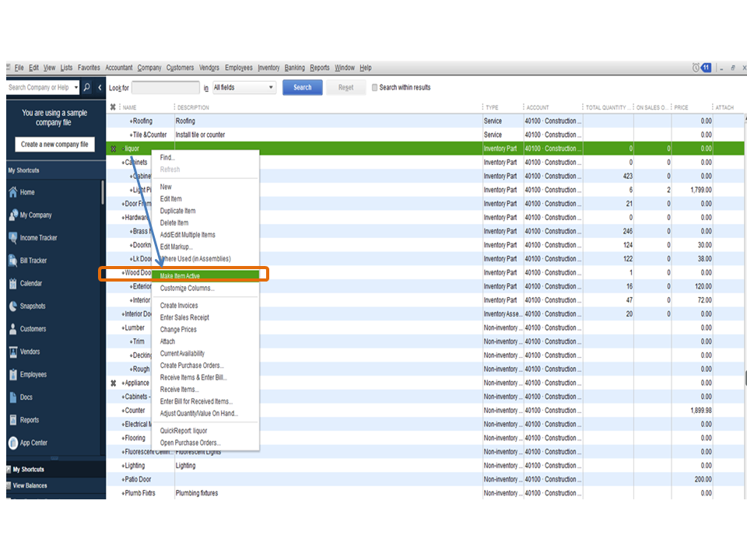Viewport: 747px width, 560px height.
Task: Select the Plumb Fixtrs item row
Action: (x=425, y=493)
